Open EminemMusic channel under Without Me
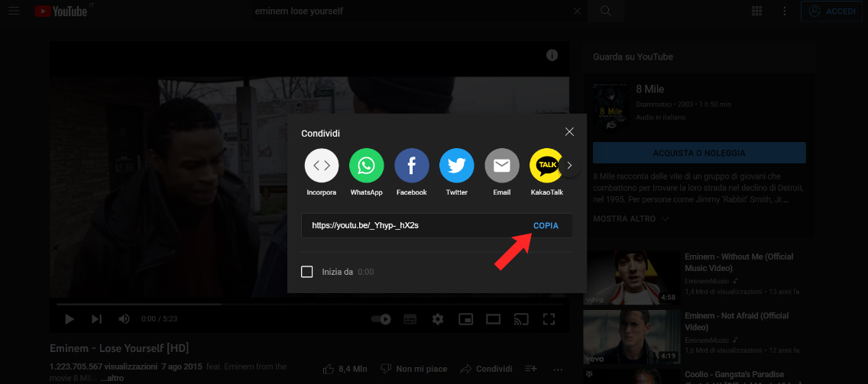This screenshot has height=384, width=868. [706, 282]
